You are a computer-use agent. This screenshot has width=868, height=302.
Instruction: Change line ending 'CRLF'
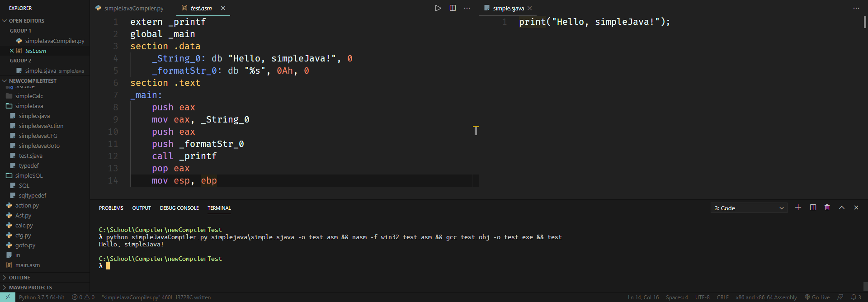click(722, 297)
